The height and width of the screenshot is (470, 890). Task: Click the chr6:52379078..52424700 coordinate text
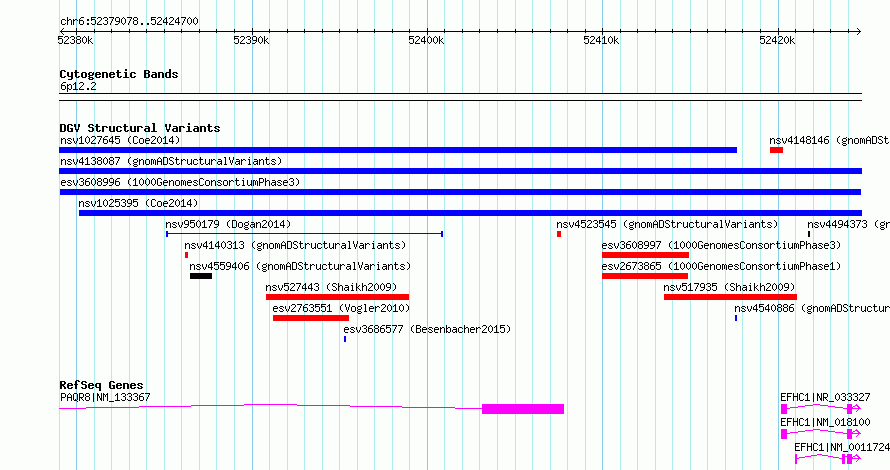point(129,22)
